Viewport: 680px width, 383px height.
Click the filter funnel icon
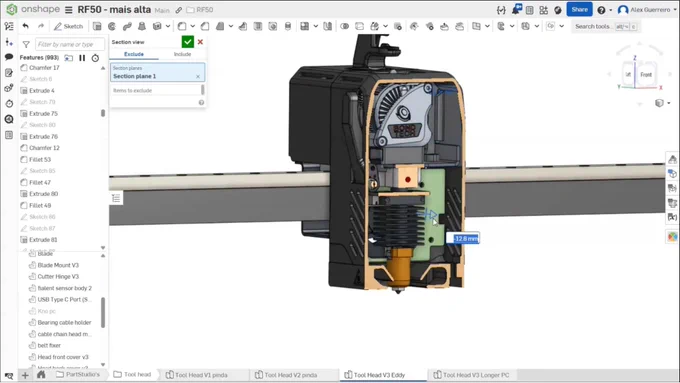point(26,44)
